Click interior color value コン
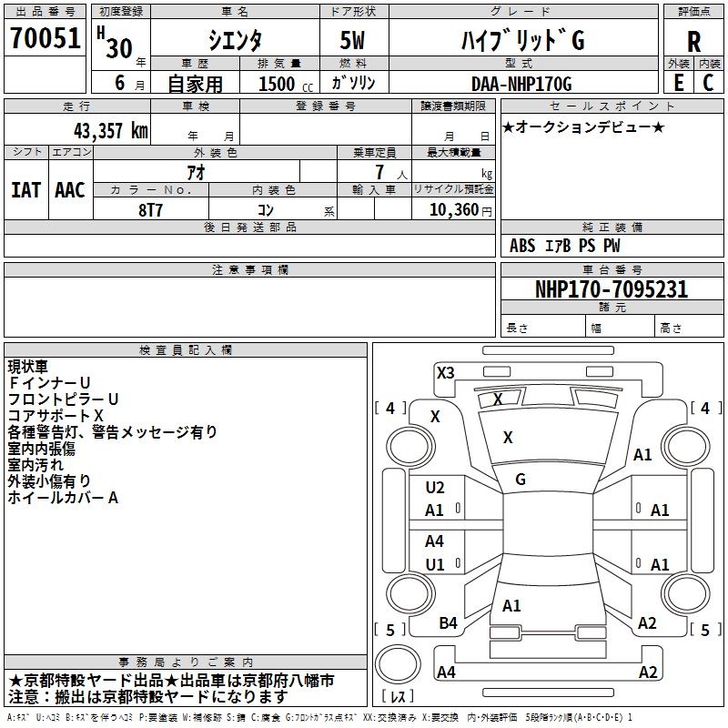 point(266,210)
